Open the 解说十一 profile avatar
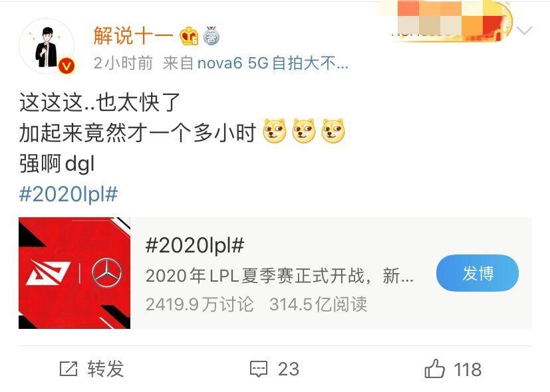550x392 pixels. [47, 46]
